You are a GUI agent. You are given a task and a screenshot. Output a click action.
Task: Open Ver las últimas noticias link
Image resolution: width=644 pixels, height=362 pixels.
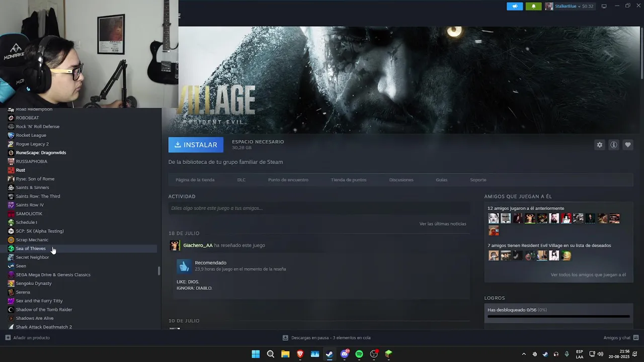443,224
